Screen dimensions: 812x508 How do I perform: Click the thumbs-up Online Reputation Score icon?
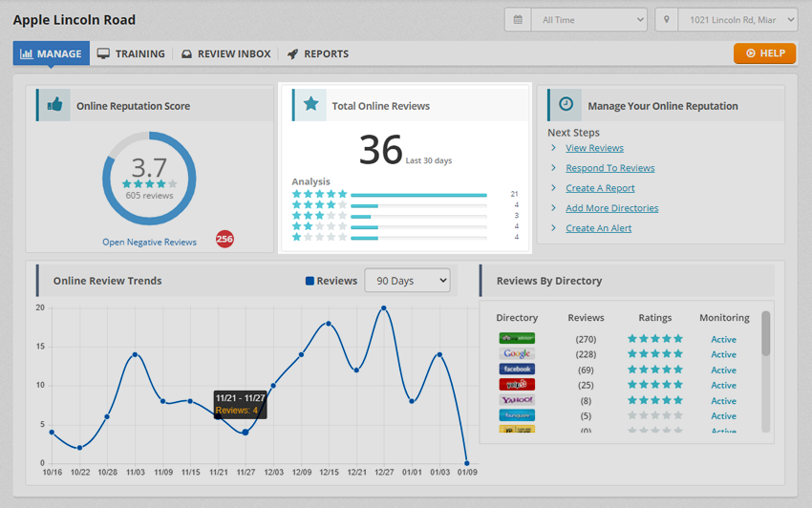(x=54, y=105)
